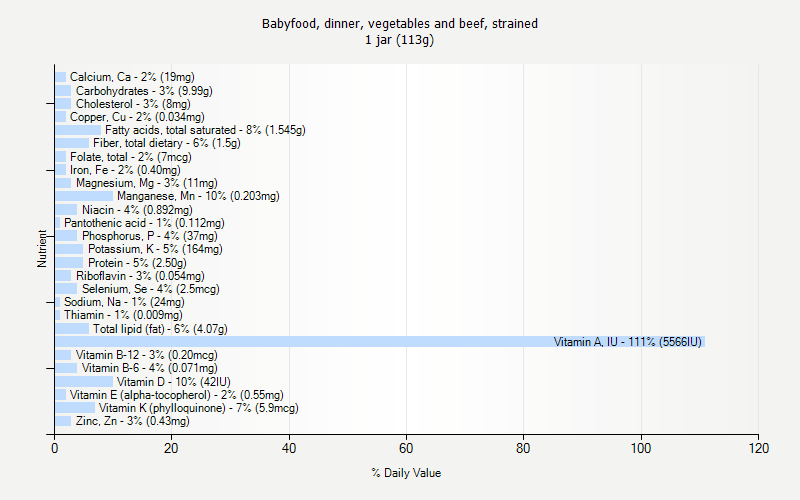Click the 1 jar (113g) subtitle

point(399,40)
